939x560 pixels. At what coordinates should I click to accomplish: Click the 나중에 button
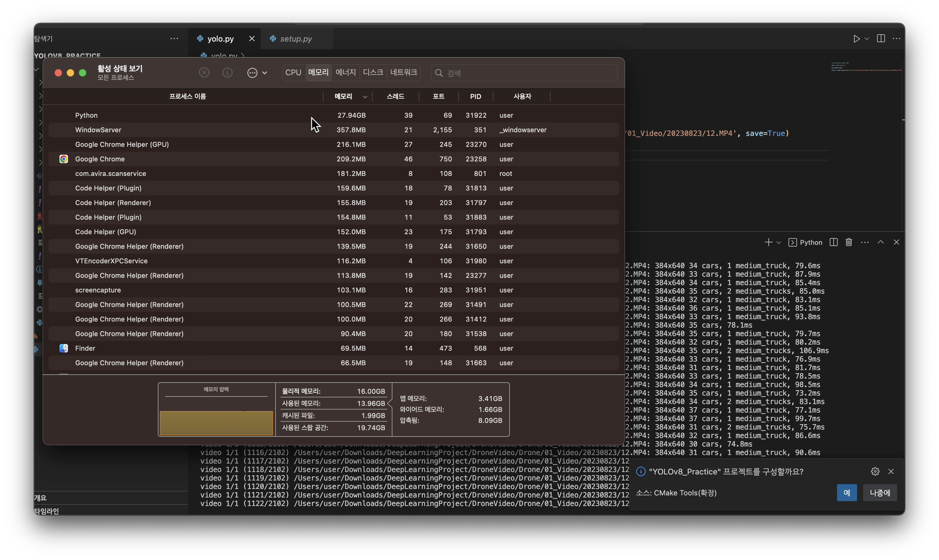coord(880,492)
